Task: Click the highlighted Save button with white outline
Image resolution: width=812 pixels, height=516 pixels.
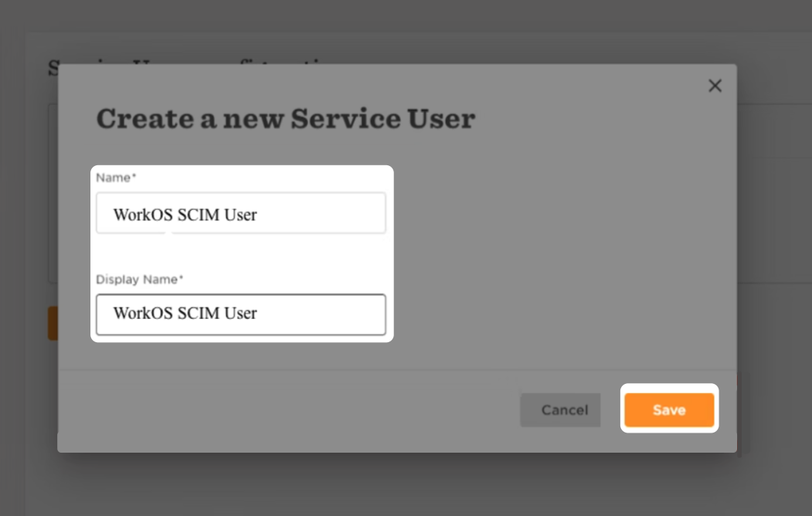Action: click(669, 410)
